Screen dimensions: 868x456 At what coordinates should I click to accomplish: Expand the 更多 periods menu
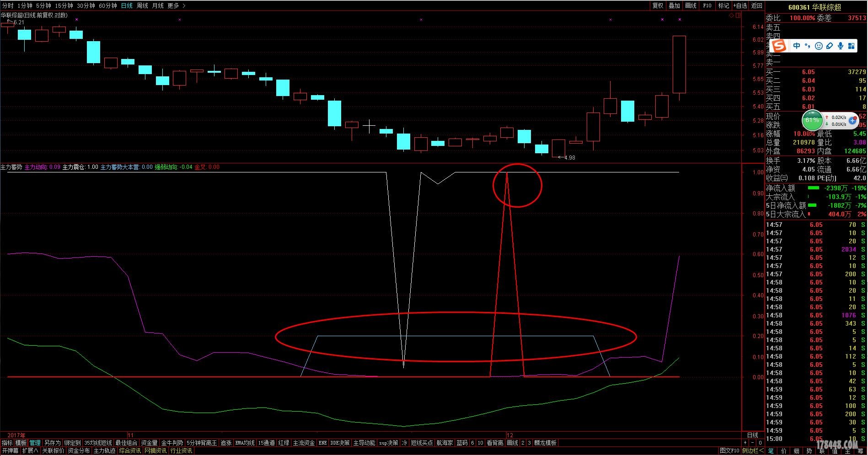177,5
